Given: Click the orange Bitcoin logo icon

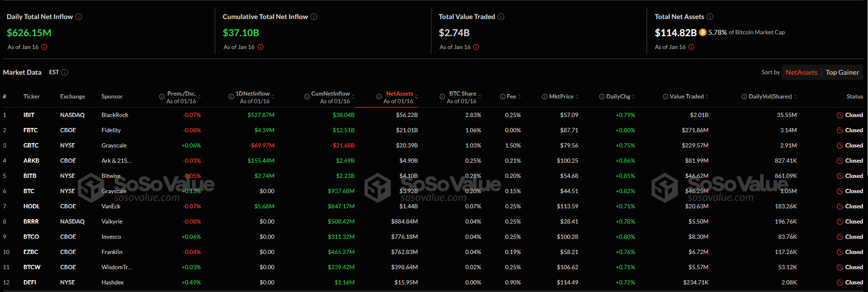Looking at the screenshot, I should pyautogui.click(x=703, y=32).
